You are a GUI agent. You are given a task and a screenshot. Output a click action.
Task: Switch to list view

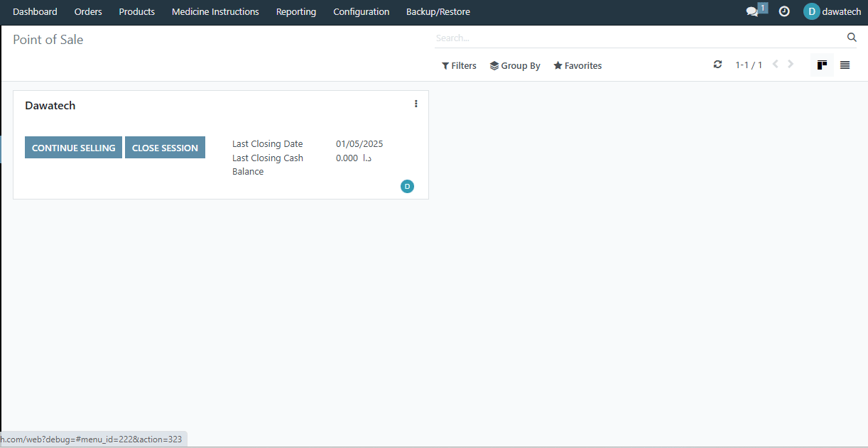pyautogui.click(x=845, y=65)
